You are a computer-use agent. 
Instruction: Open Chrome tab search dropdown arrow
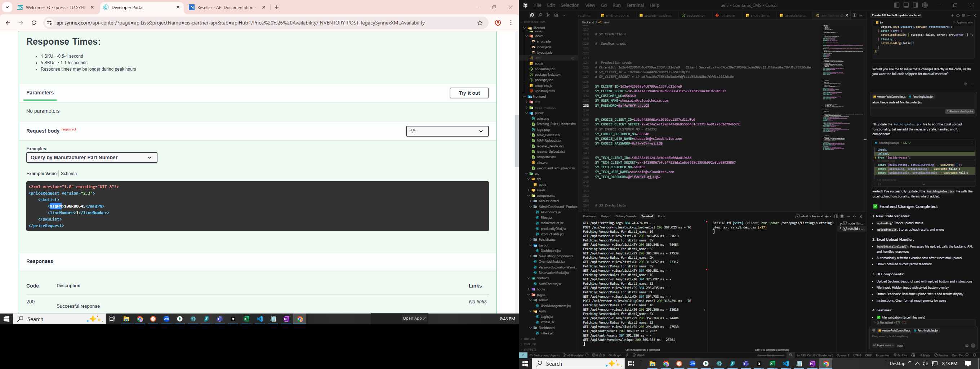[x=7, y=7]
